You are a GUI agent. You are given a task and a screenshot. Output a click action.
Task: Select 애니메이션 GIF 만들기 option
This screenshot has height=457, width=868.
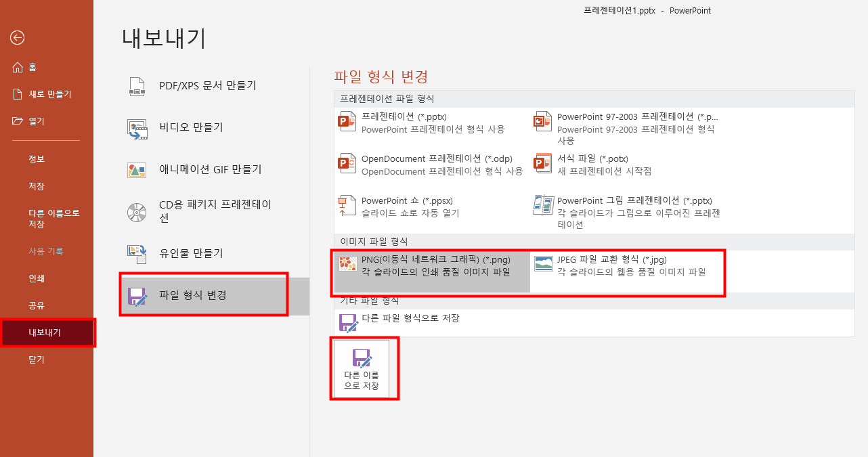pos(215,170)
